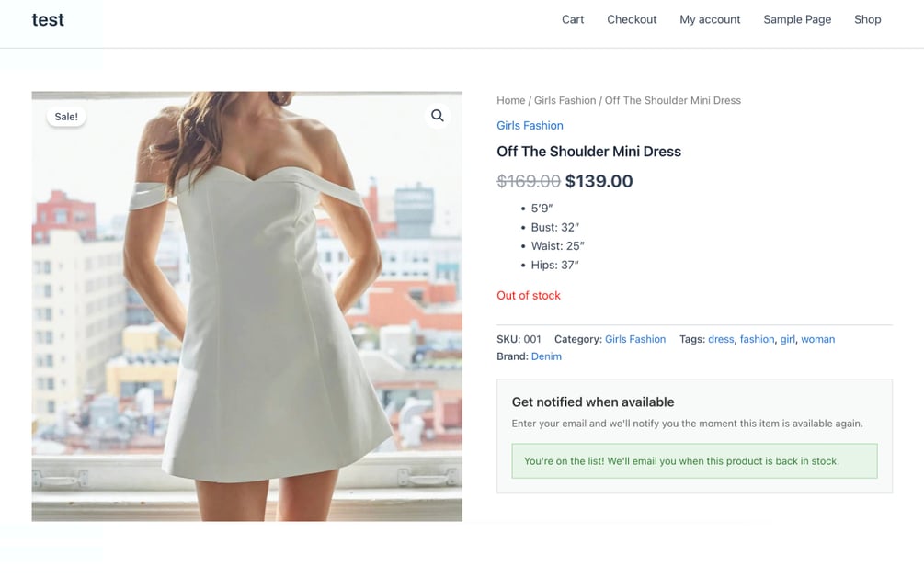Open the Shop menu link
This screenshot has width=924, height=577.
tap(867, 19)
